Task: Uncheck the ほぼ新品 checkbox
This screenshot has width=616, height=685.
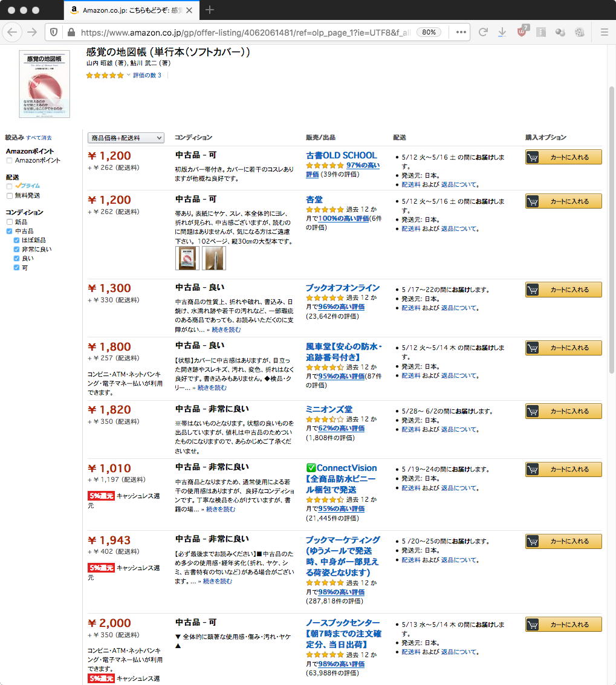Action: pyautogui.click(x=16, y=240)
